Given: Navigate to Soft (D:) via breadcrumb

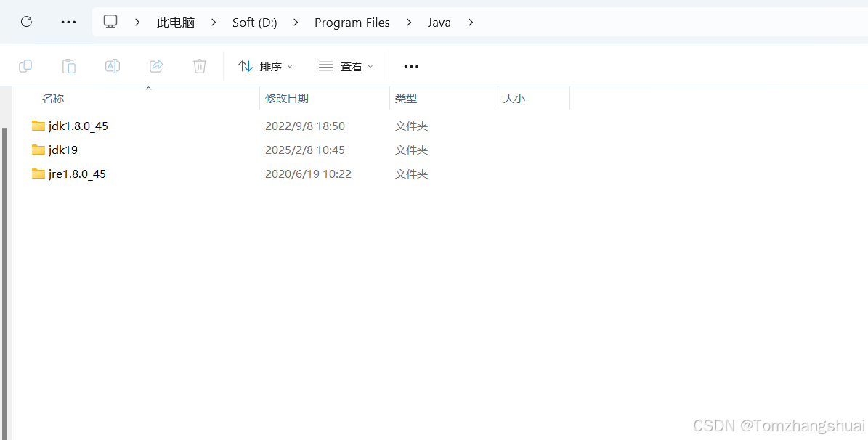Looking at the screenshot, I should [x=254, y=23].
